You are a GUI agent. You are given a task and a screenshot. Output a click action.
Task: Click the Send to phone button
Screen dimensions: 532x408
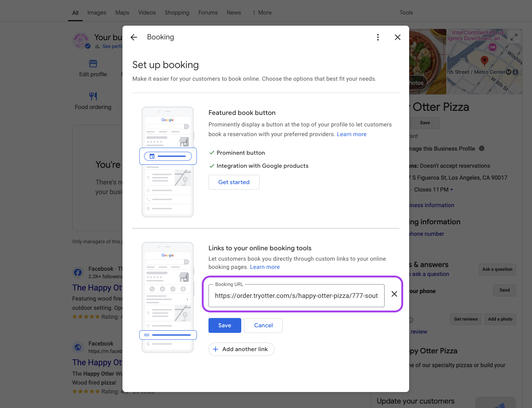click(505, 290)
